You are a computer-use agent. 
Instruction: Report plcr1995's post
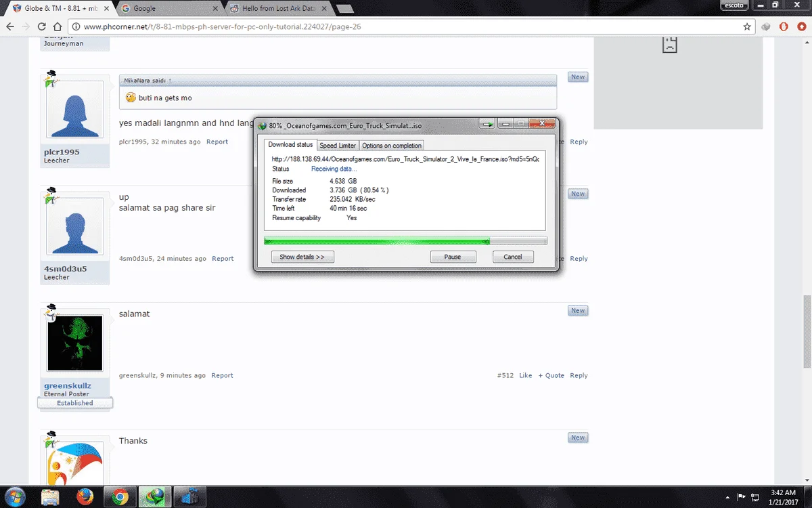coord(217,142)
